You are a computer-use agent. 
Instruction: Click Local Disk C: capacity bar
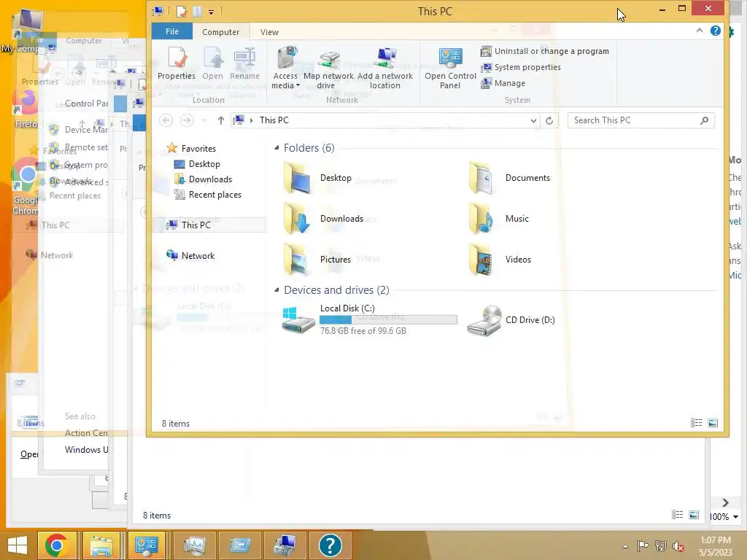point(388,319)
